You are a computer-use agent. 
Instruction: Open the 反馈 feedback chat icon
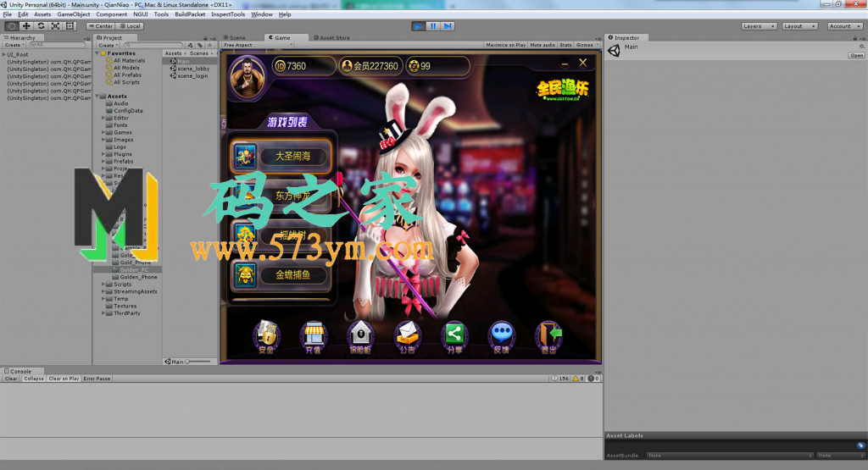(x=502, y=336)
